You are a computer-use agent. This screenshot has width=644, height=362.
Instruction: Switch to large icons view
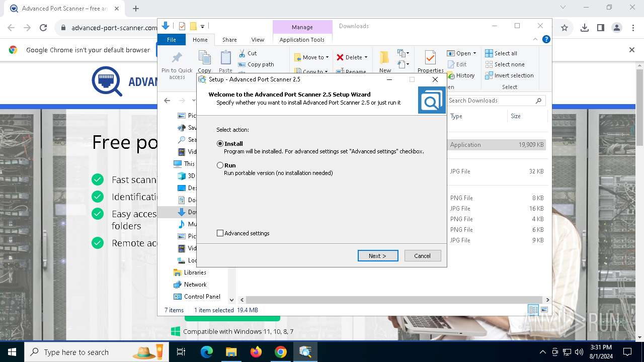point(544,310)
